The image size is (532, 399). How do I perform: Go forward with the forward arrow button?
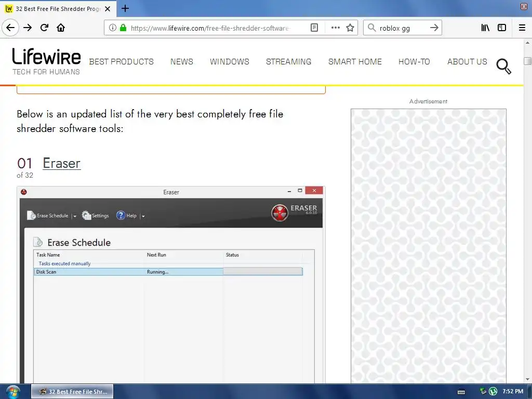tap(28, 28)
